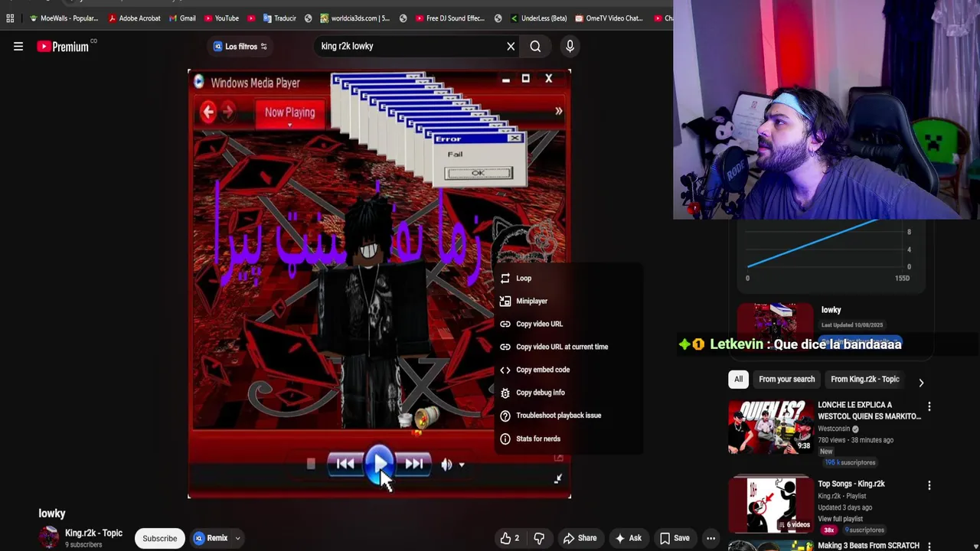Open the Los filtros extension button
Screen dimensions: 980x551
(x=240, y=47)
